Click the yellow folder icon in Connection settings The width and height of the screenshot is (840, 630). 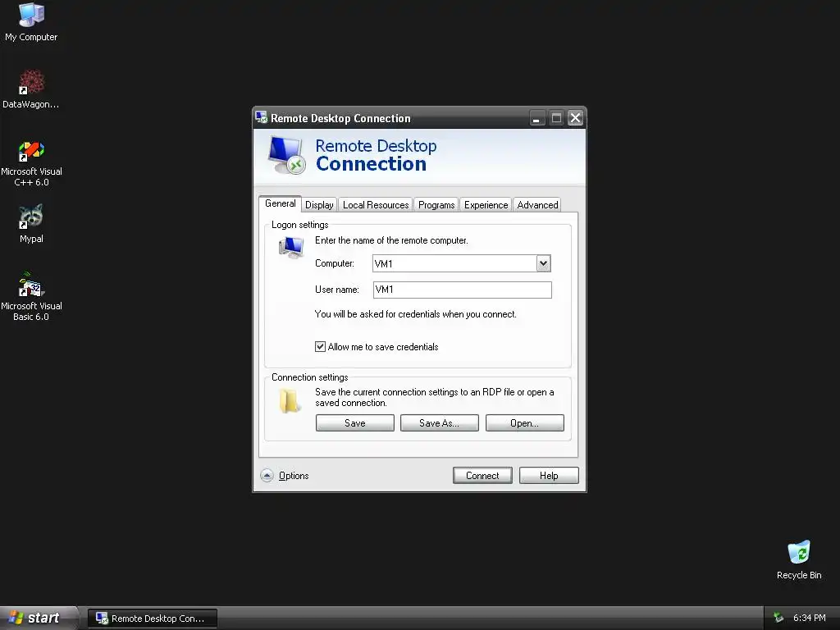290,400
